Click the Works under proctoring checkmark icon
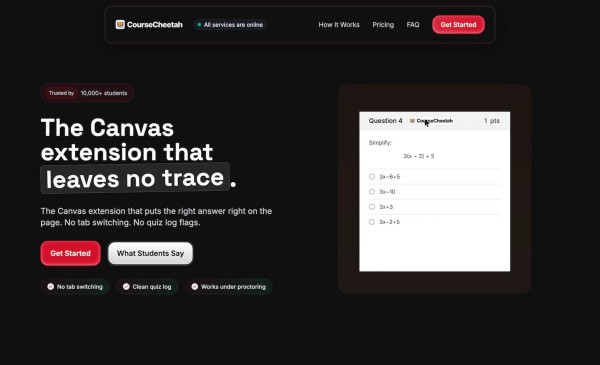Viewport: 600px width, 365px height. [195, 287]
